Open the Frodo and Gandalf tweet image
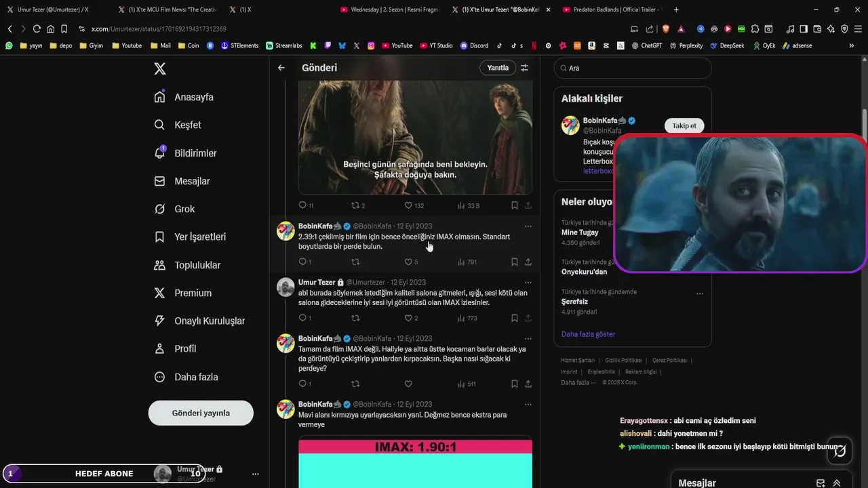868x488 pixels. [x=415, y=138]
